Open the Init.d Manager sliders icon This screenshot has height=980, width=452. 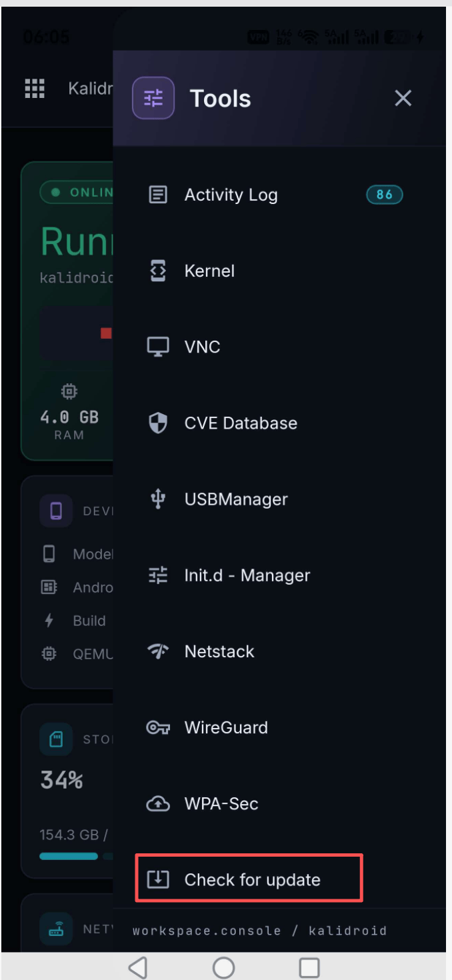tap(158, 575)
